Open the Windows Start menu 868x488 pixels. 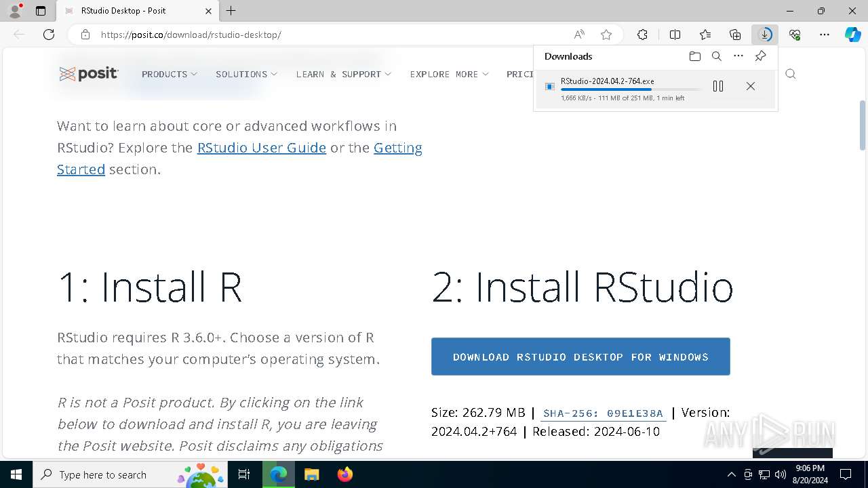(x=16, y=474)
